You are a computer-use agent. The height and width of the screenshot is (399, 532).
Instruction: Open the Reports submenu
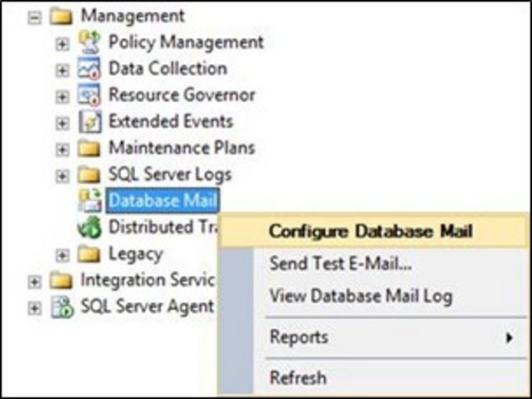[299, 337]
